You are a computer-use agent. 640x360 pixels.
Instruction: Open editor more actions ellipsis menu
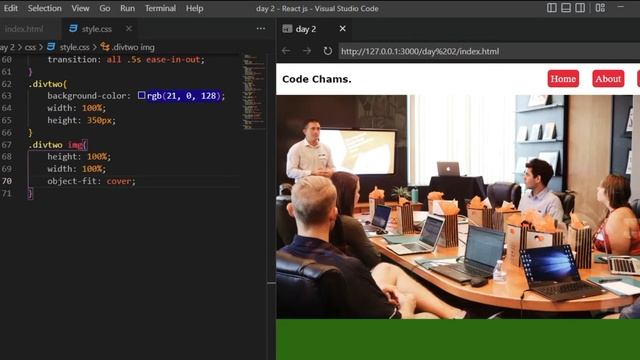261,29
